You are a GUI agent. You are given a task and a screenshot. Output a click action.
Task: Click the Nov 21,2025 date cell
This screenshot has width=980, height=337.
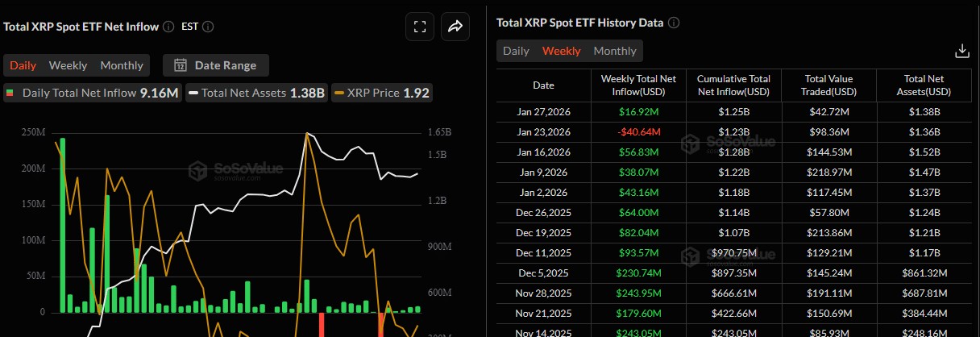(544, 314)
